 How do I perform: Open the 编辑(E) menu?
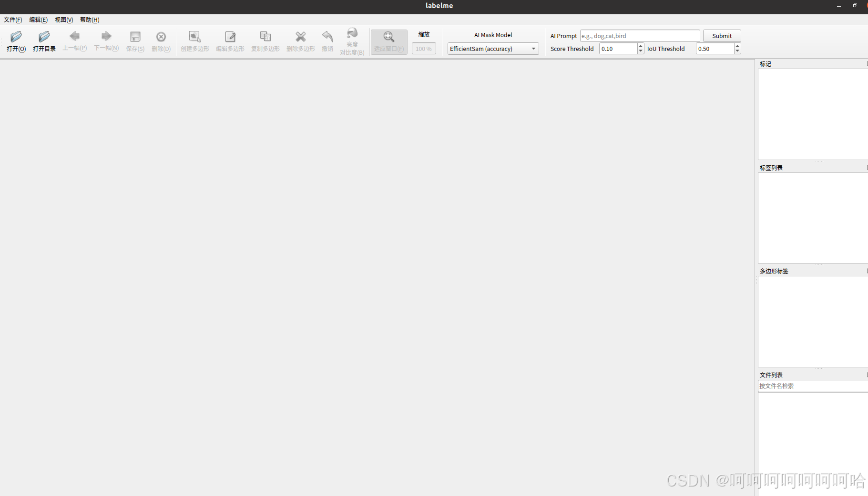click(x=38, y=20)
